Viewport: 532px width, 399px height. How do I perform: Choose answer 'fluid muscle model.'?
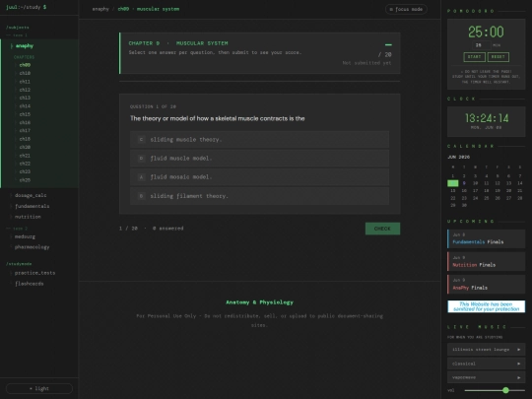pyautogui.click(x=259, y=158)
